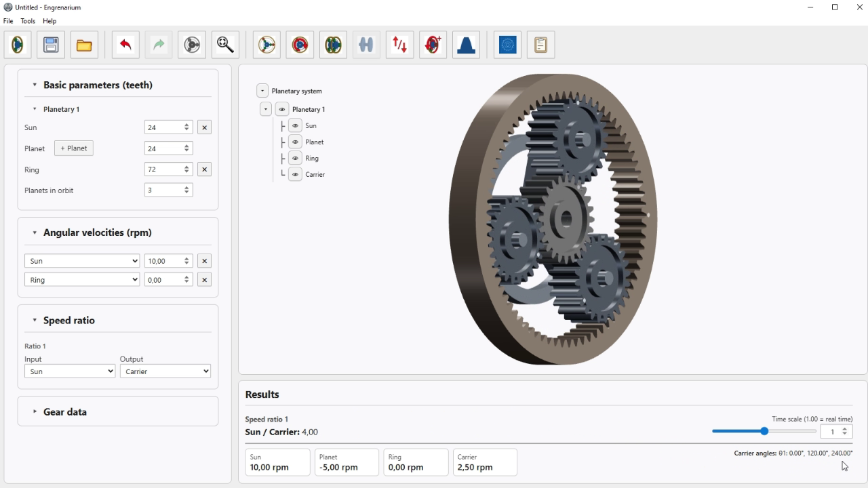Viewport: 868px width, 488px height.
Task: Open the Help menu
Action: pyautogui.click(x=50, y=21)
